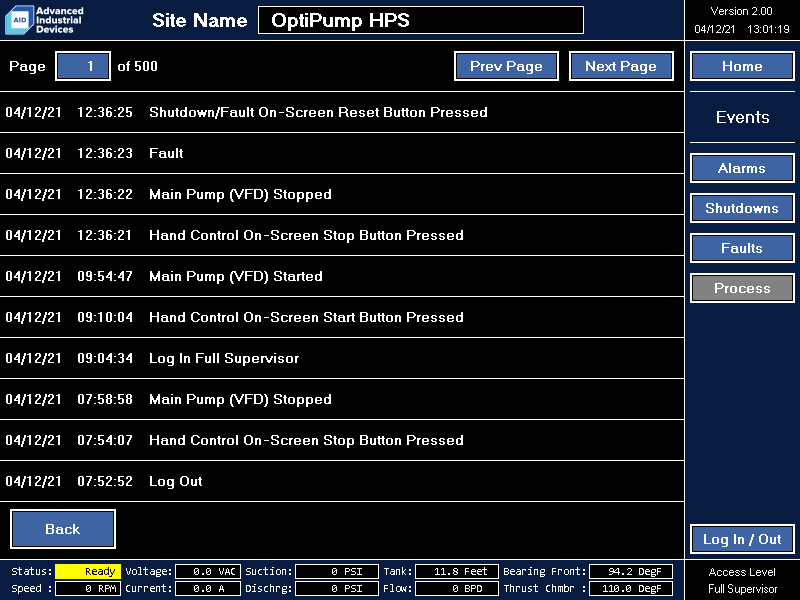Image resolution: width=800 pixels, height=600 pixels.
Task: Go to the Next Page
Action: coord(621,66)
